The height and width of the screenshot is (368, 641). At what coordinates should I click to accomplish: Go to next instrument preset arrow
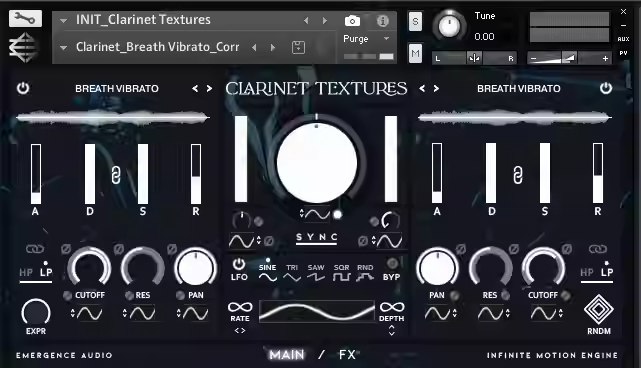(325, 20)
